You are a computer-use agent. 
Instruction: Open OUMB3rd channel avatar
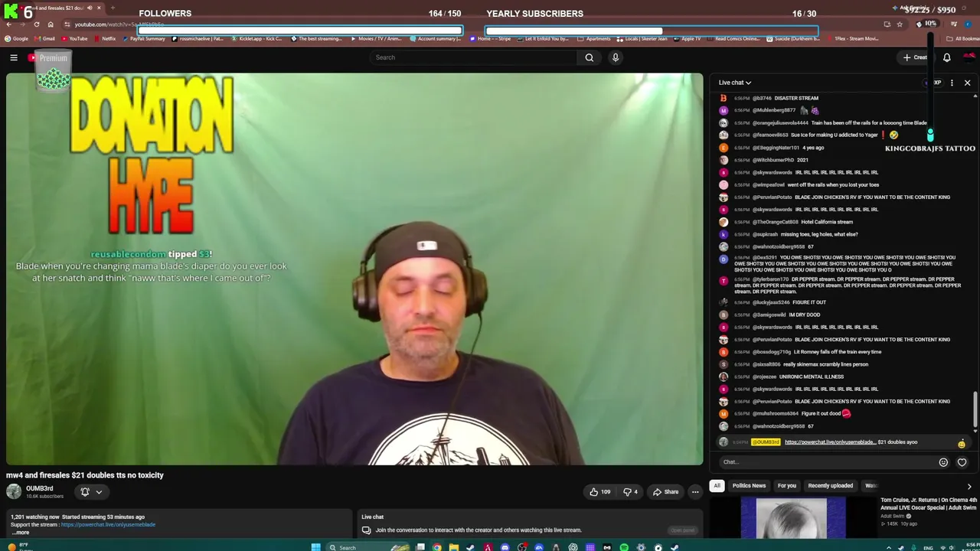14,491
